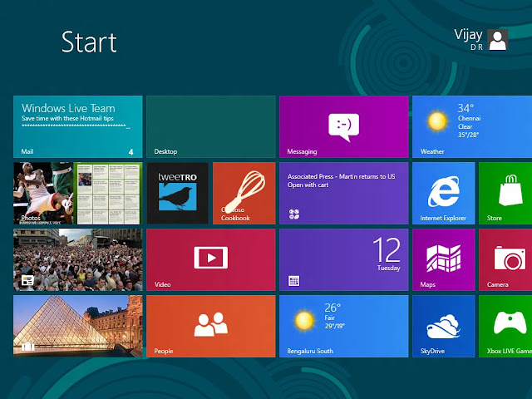Click the Video play screen icon

(x=210, y=258)
